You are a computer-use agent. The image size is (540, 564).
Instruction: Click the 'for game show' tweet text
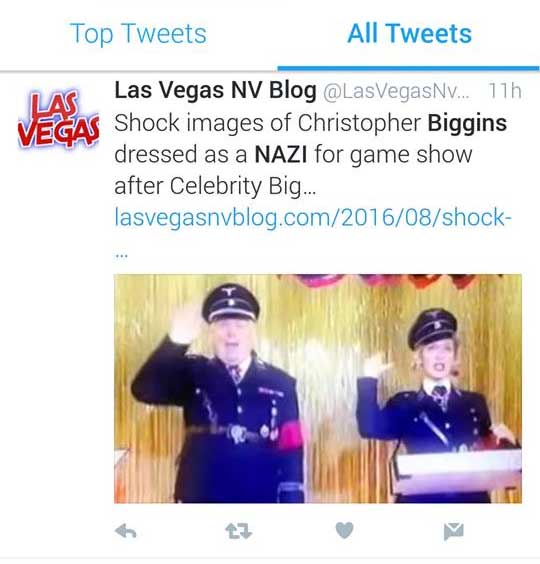tap(393, 155)
